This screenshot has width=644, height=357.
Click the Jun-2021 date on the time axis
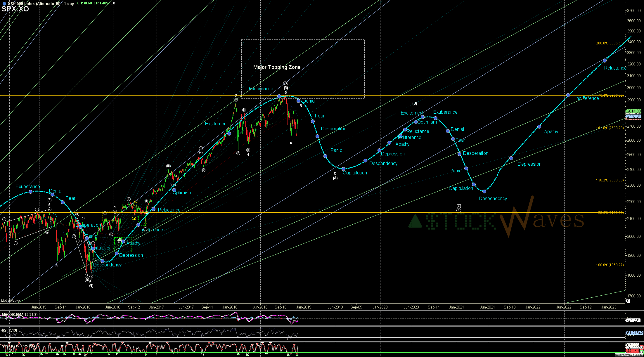487,307
